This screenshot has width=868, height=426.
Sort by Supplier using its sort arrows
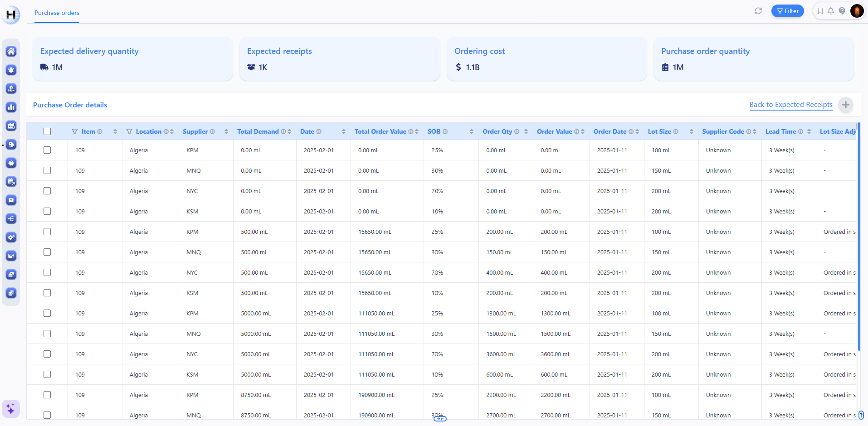(226, 131)
